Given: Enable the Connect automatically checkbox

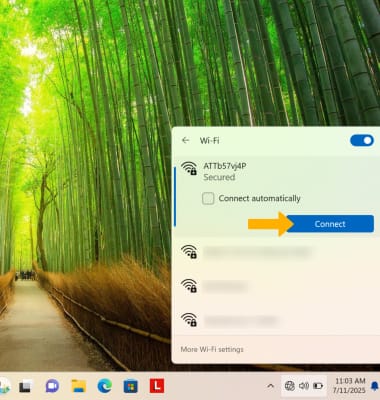Looking at the screenshot, I should [208, 198].
